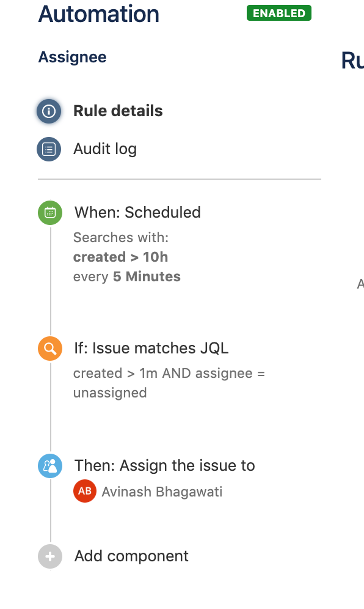Click the Add component button
The width and height of the screenshot is (364, 609).
click(131, 556)
